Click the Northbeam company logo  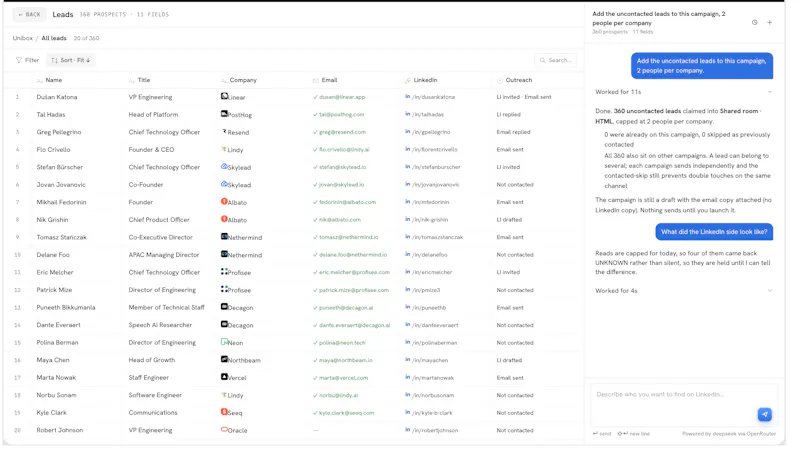click(224, 359)
